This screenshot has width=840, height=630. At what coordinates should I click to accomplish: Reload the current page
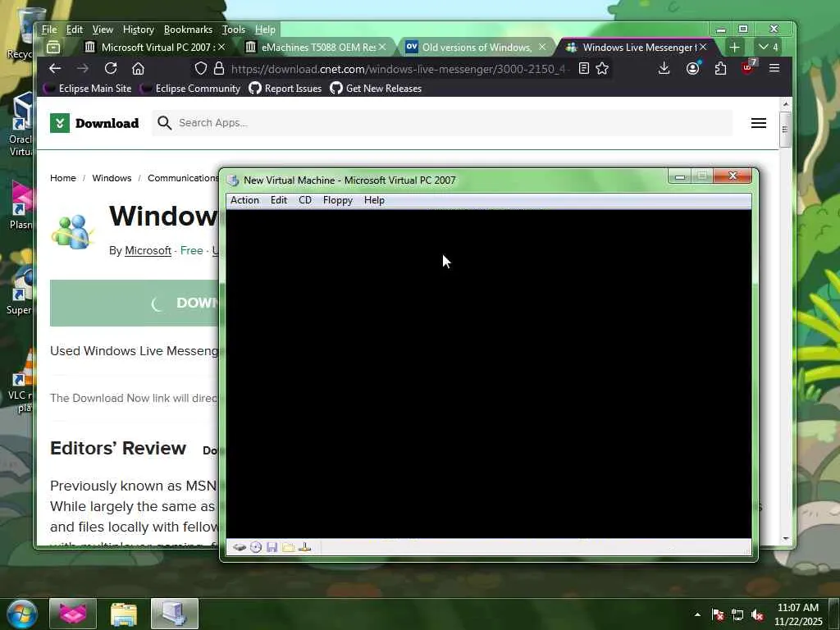tap(111, 68)
